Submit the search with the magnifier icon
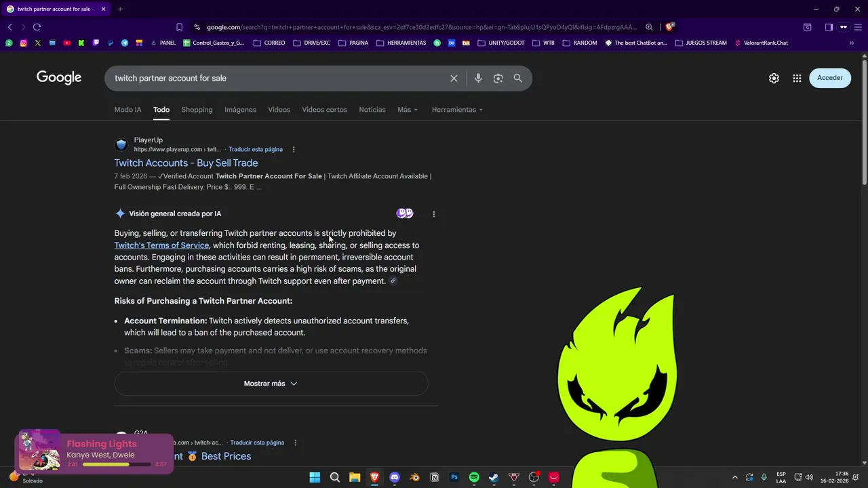The width and height of the screenshot is (868, 488). click(x=517, y=78)
